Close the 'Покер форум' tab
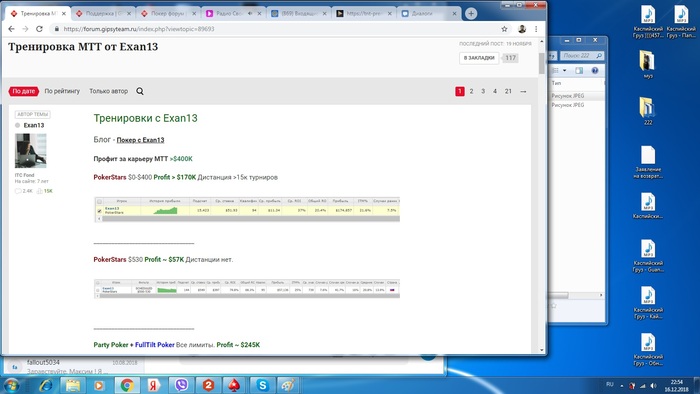 click(194, 14)
